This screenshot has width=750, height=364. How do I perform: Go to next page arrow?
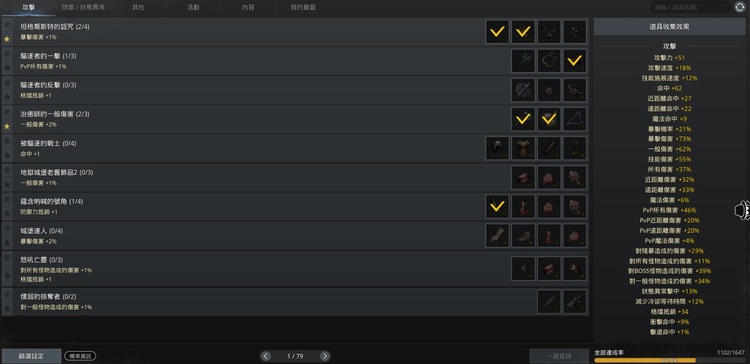point(324,356)
